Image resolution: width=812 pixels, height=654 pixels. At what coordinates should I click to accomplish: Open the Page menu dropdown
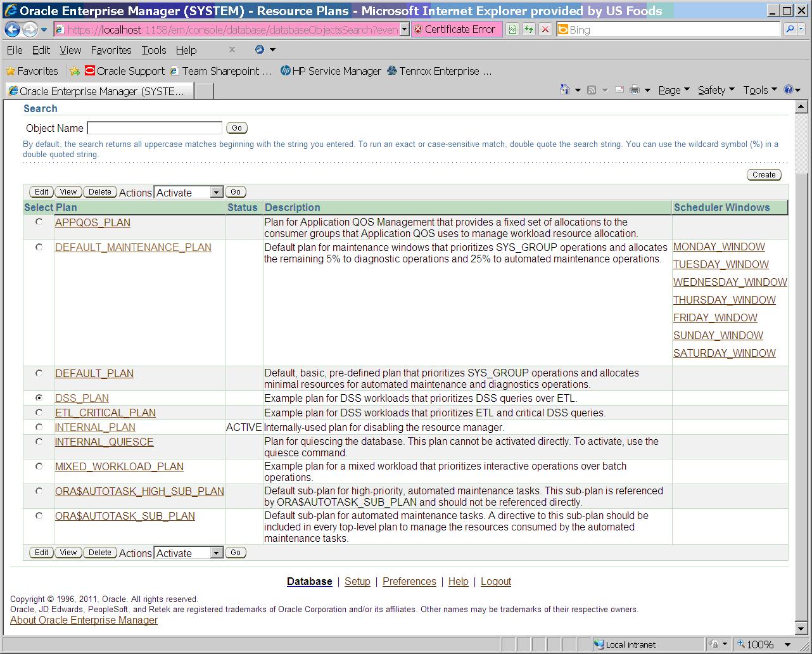(x=673, y=90)
